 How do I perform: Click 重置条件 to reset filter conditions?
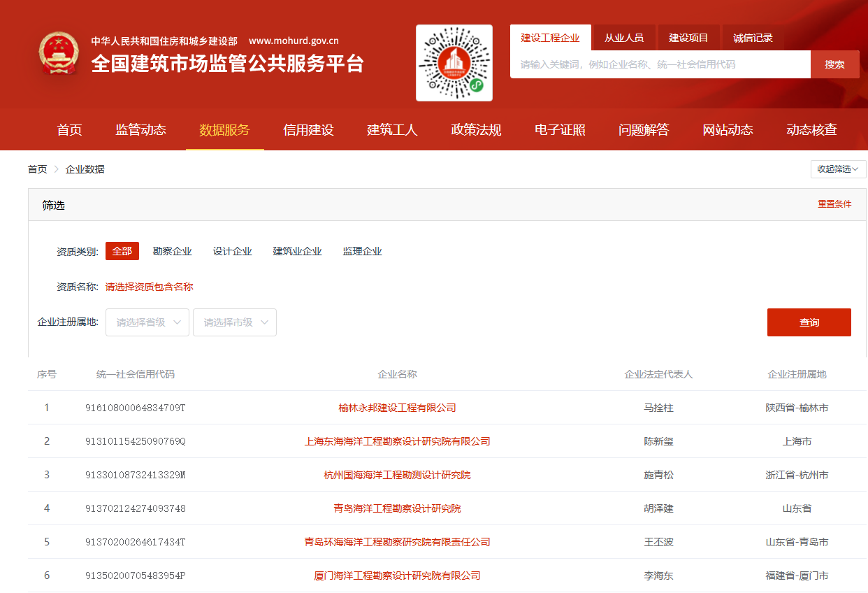click(834, 203)
